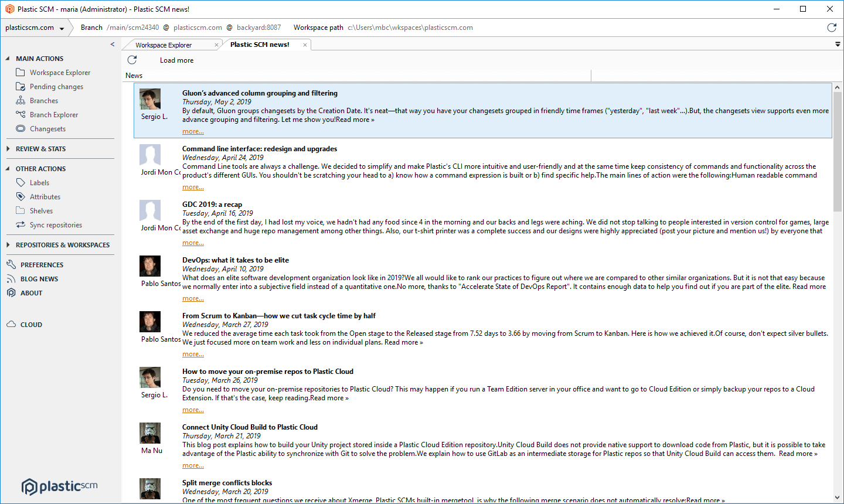Select Jordi Mon avatar on Command line post
This screenshot has width=844, height=504.
[x=150, y=155]
